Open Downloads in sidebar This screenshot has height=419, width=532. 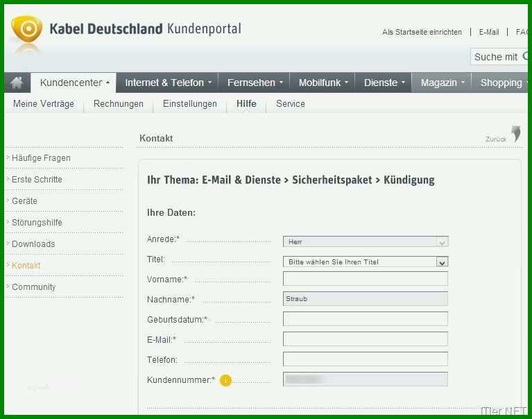pyautogui.click(x=33, y=244)
